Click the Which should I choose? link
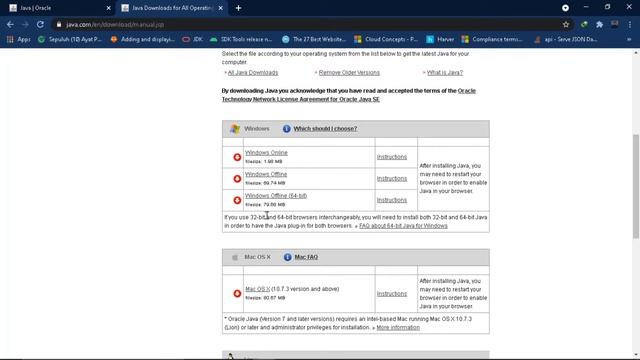640x360 pixels. tap(325, 129)
